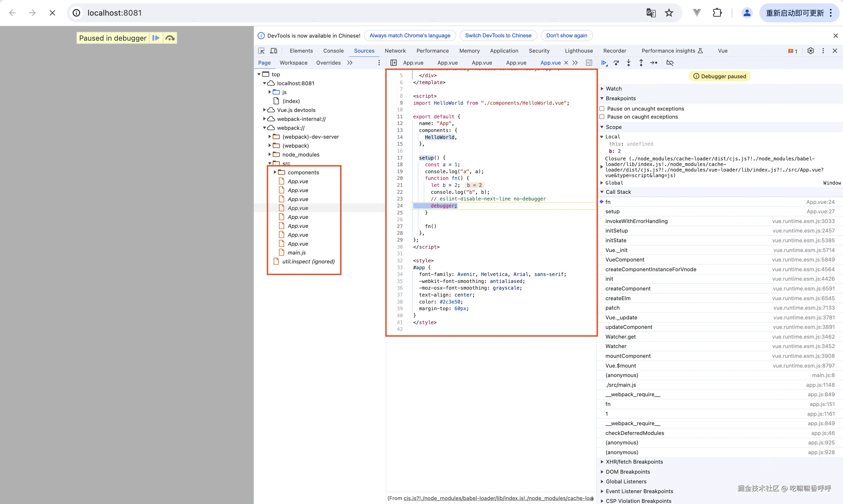Enable Pause on uncaught exceptions
This screenshot has width=843, height=504.
point(602,109)
